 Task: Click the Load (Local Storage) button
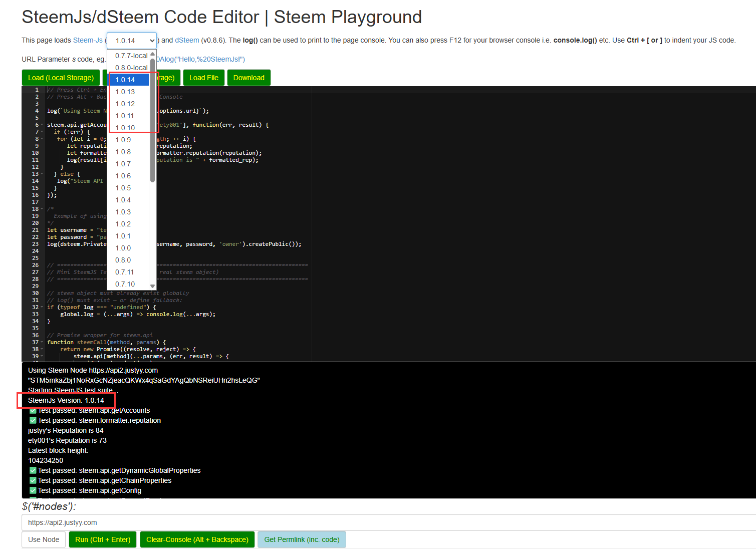click(61, 78)
